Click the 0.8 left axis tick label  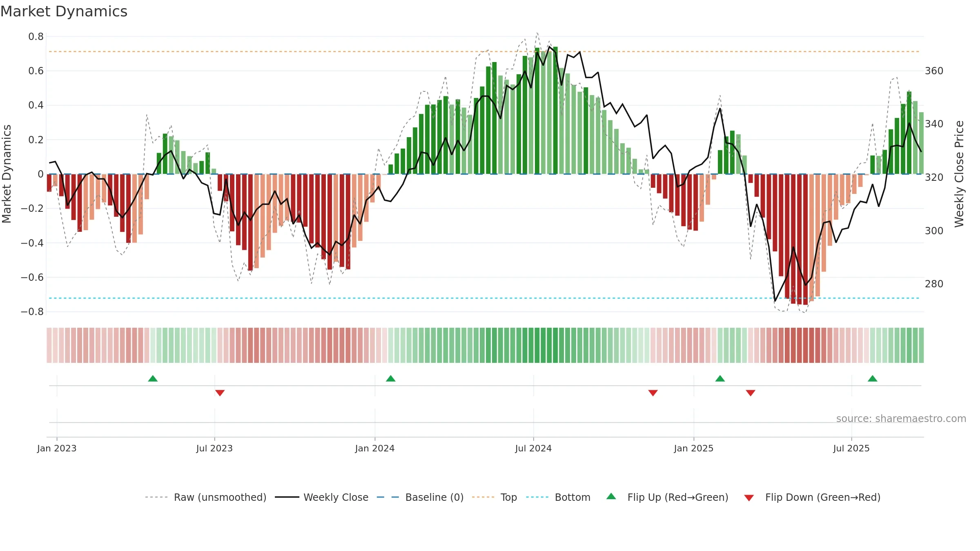point(36,37)
